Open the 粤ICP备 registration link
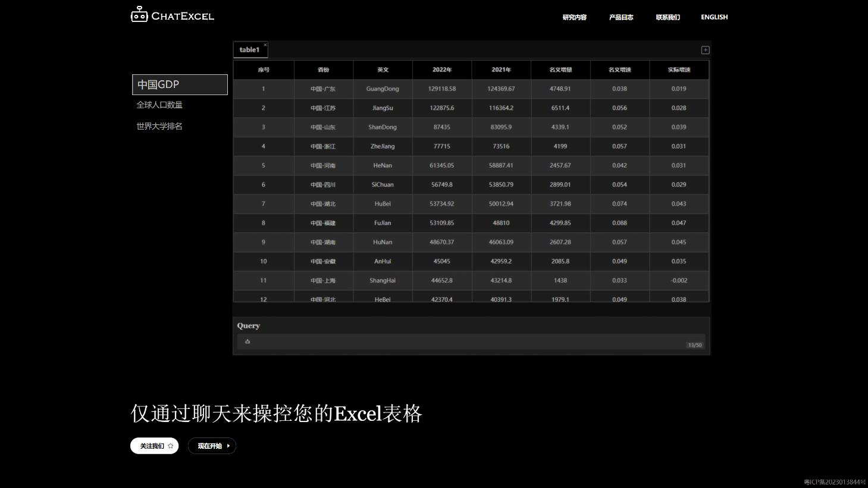 point(835,482)
